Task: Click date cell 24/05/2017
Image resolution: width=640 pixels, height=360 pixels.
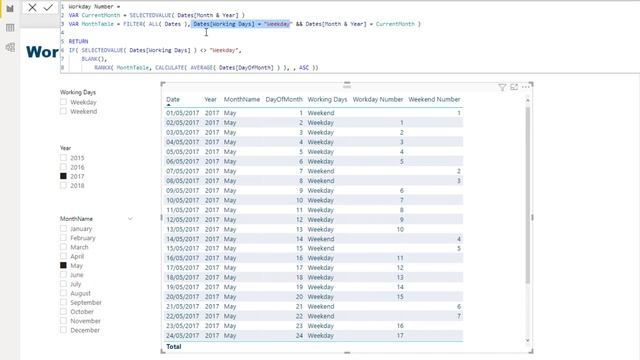Action: point(182,336)
